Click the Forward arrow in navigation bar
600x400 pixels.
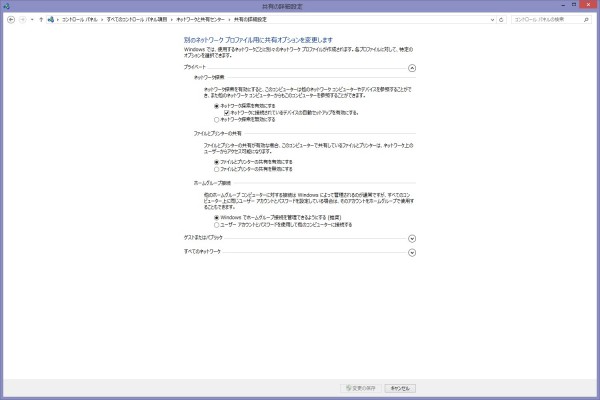pos(23,19)
